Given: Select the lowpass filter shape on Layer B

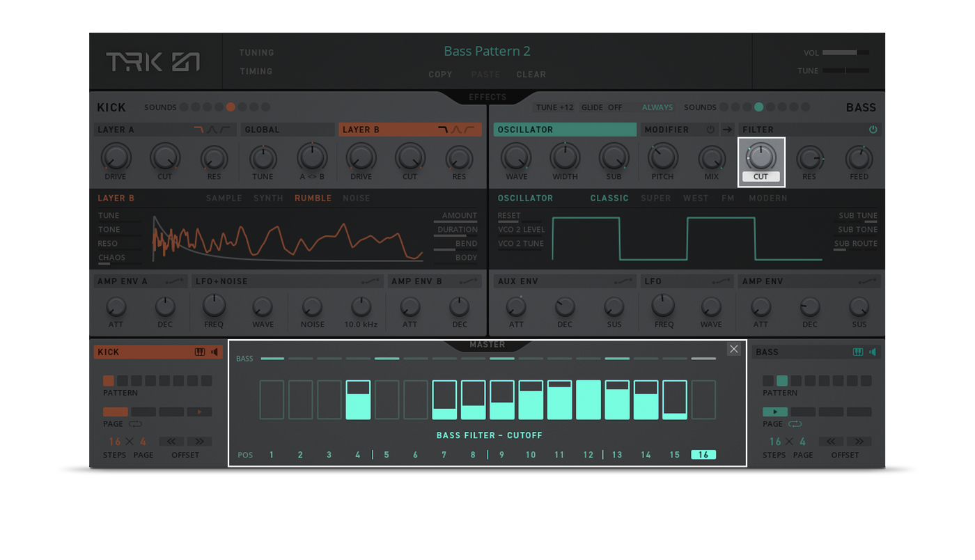Looking at the screenshot, I should pyautogui.click(x=442, y=130).
